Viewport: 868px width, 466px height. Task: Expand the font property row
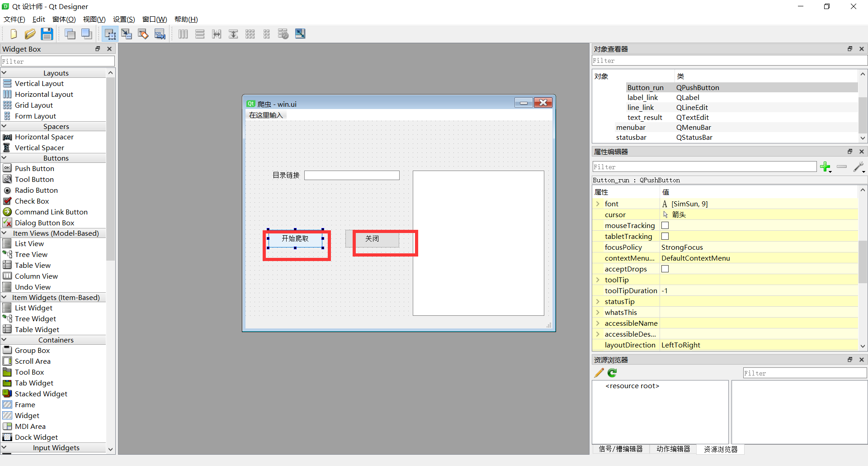point(598,204)
